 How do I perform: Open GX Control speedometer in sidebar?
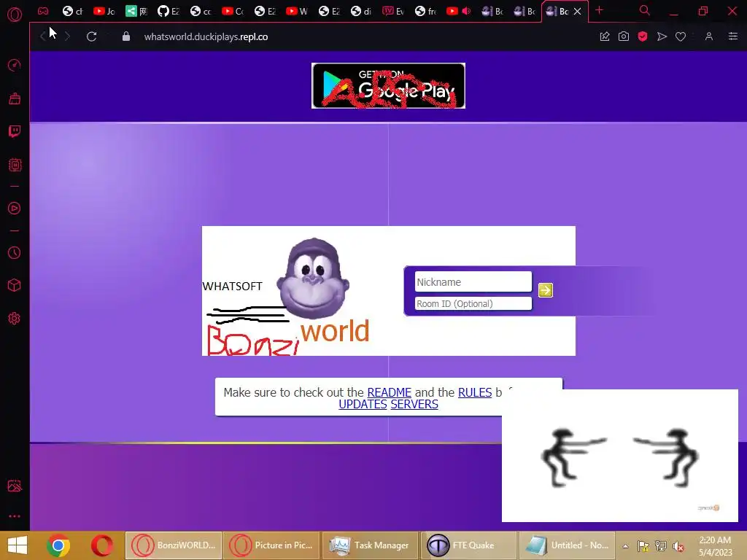(15, 65)
